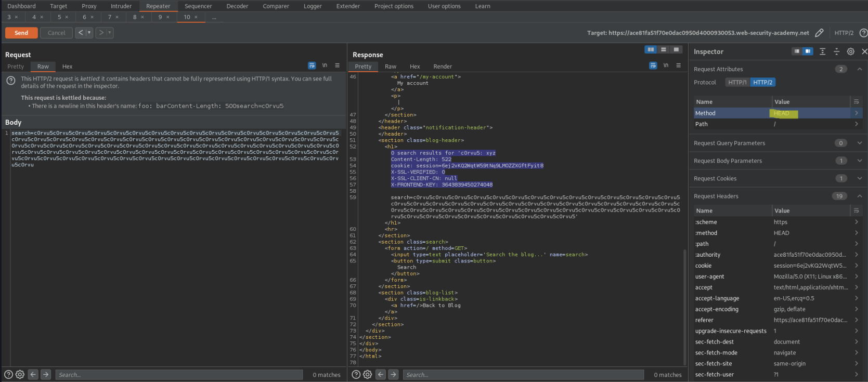Select HTTP/2 protocol in Inspector

pyautogui.click(x=762, y=82)
